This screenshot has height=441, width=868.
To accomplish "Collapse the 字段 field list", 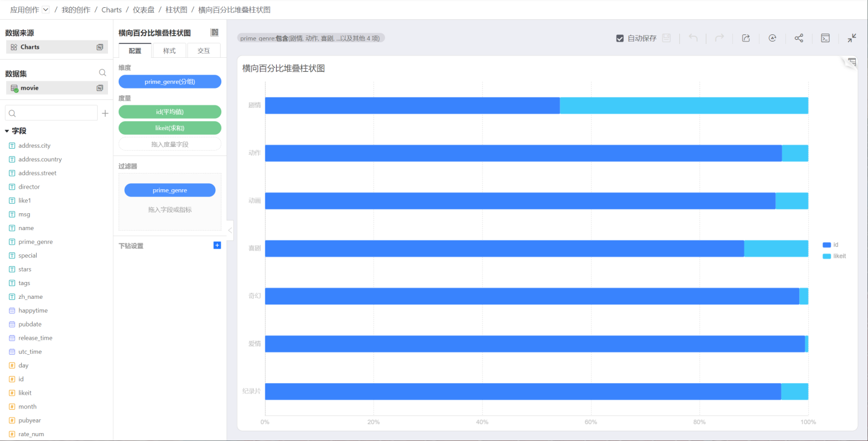I will [x=7, y=131].
